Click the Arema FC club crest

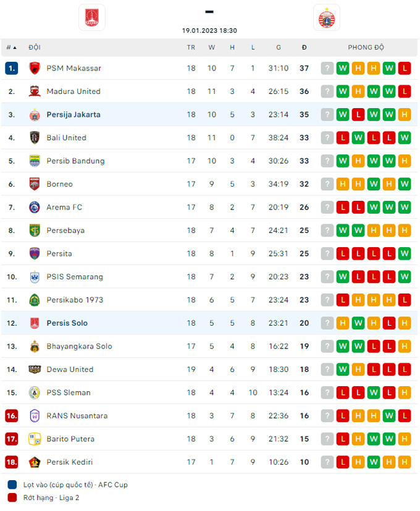35,207
